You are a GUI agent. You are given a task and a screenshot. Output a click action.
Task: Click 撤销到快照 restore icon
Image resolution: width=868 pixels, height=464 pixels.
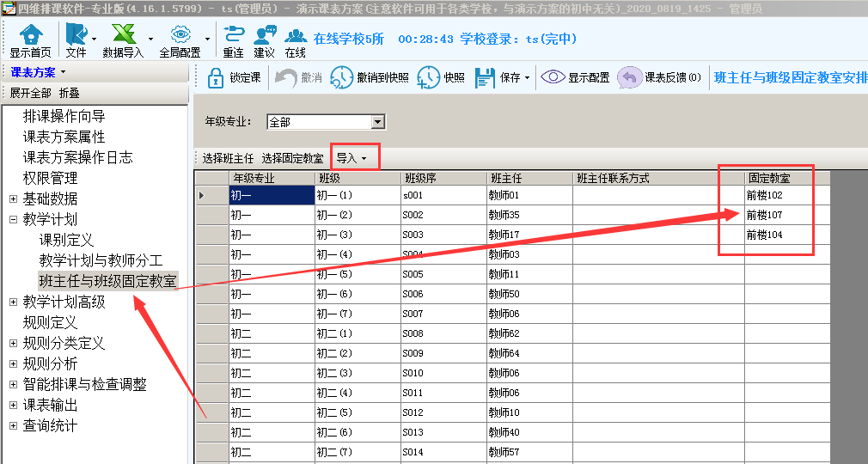341,77
